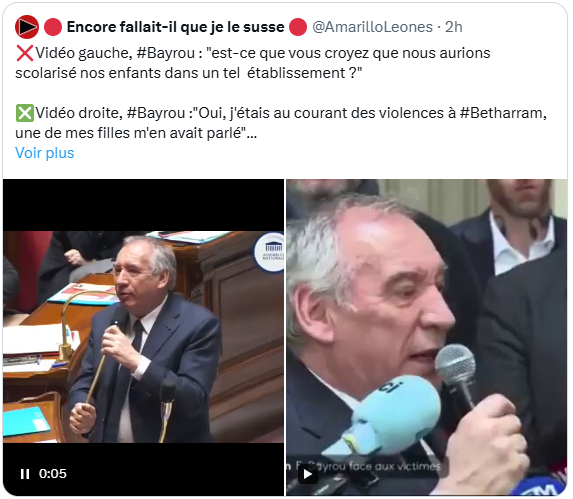Open second #Bayrou hashtag in Vidéo droite line
Image resolution: width=573 pixels, height=499 pixels.
point(156,113)
